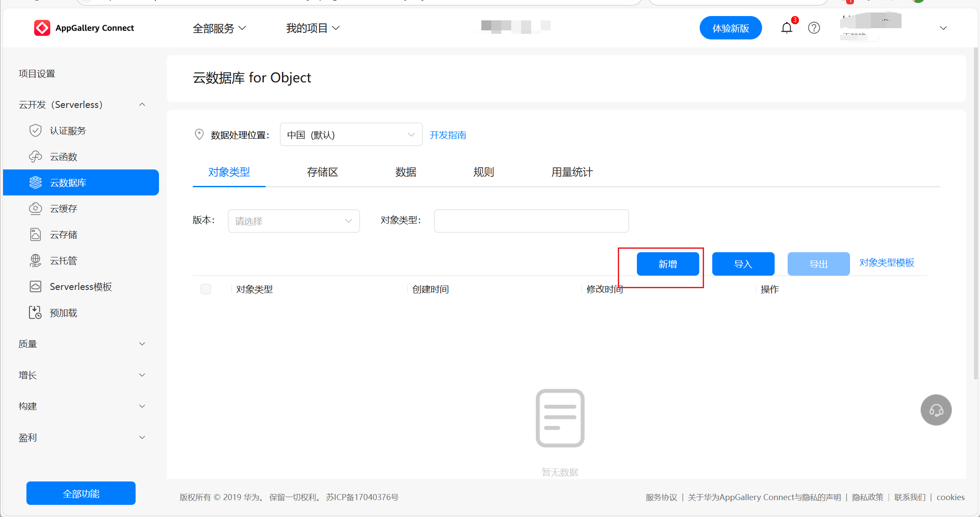
Task: Click the 云托管 globe icon
Action: (x=36, y=260)
